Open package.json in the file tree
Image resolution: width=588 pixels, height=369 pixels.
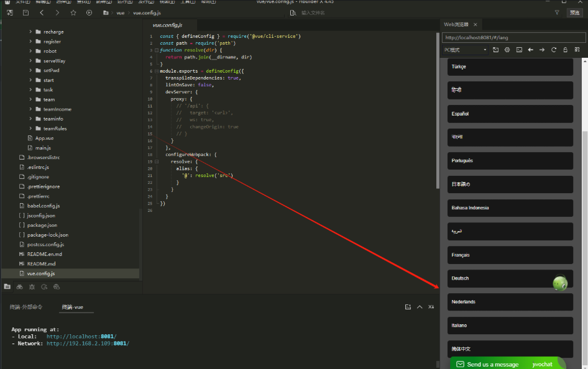point(42,225)
